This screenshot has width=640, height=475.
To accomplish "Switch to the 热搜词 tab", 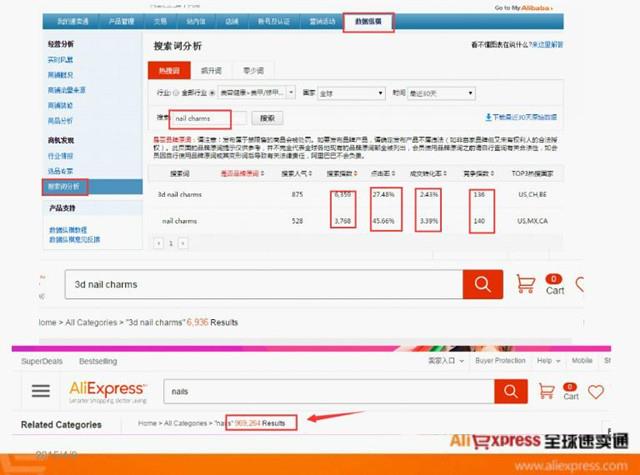I will [x=169, y=70].
